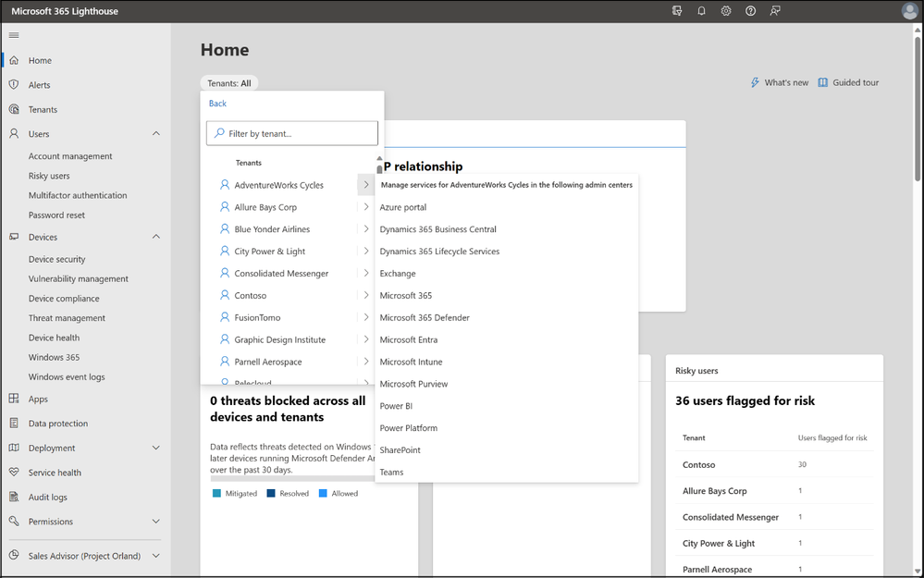Select the Resolved legend swatch

tap(271, 493)
